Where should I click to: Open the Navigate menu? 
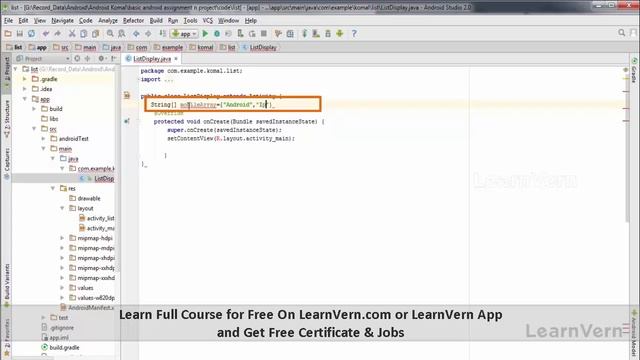coord(62,20)
